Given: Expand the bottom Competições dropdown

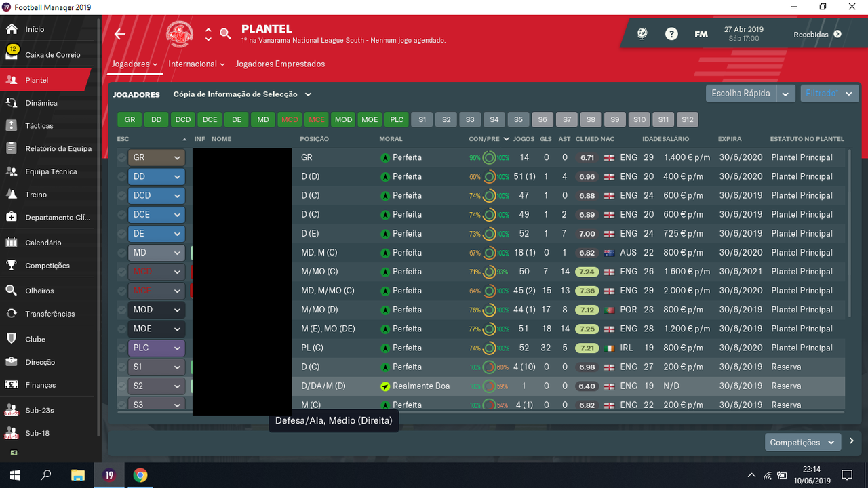Looking at the screenshot, I should click(x=803, y=442).
